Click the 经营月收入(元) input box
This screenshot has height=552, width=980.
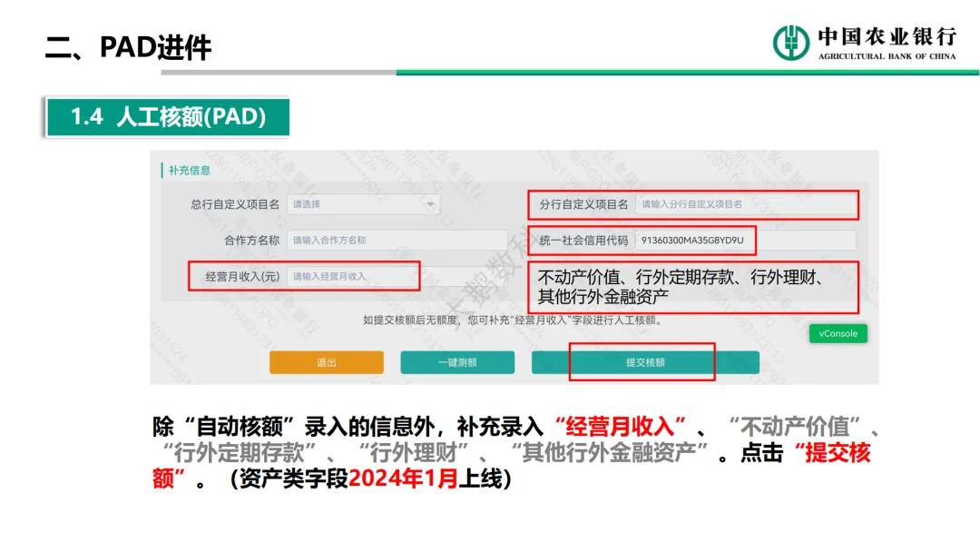click(352, 276)
